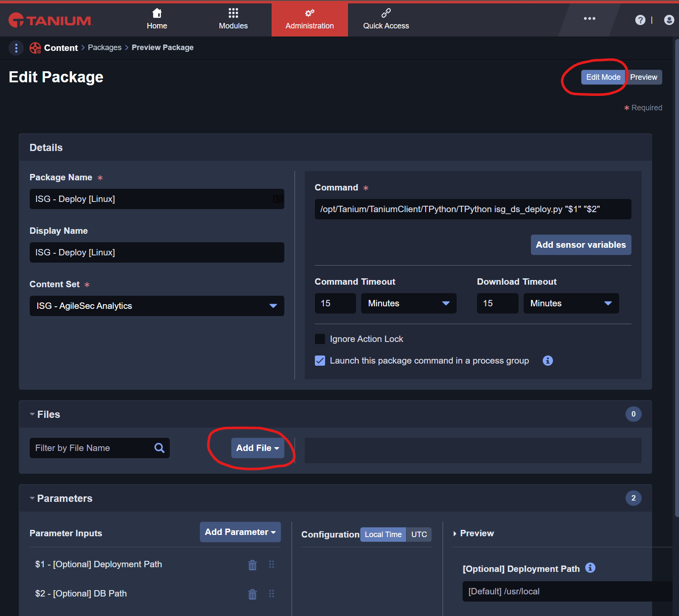Screen dimensions: 679x616
Task: Click Content in the breadcrumb
Action: [61, 48]
